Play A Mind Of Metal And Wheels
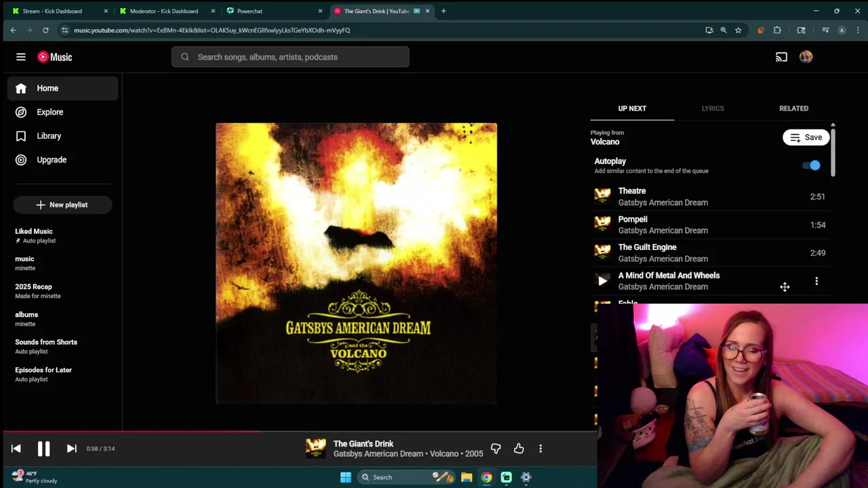 tap(602, 281)
